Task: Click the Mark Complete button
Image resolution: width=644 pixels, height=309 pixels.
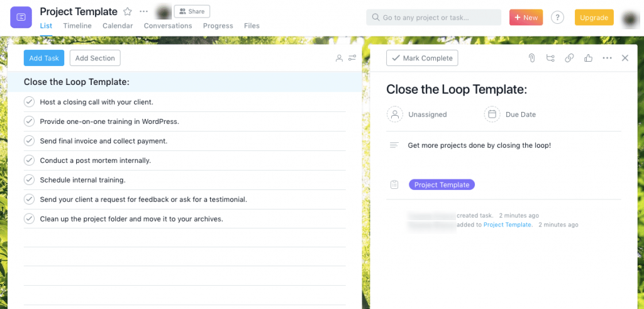Action: (x=422, y=58)
